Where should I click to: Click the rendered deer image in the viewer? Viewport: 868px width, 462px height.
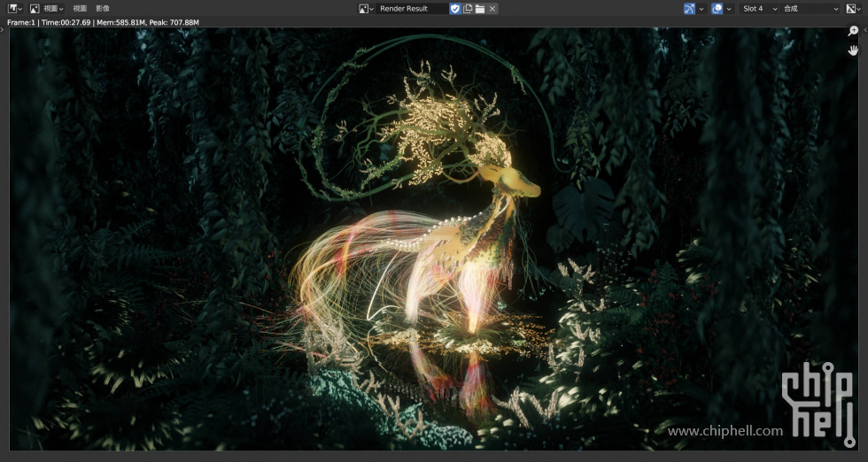pyautogui.click(x=433, y=239)
